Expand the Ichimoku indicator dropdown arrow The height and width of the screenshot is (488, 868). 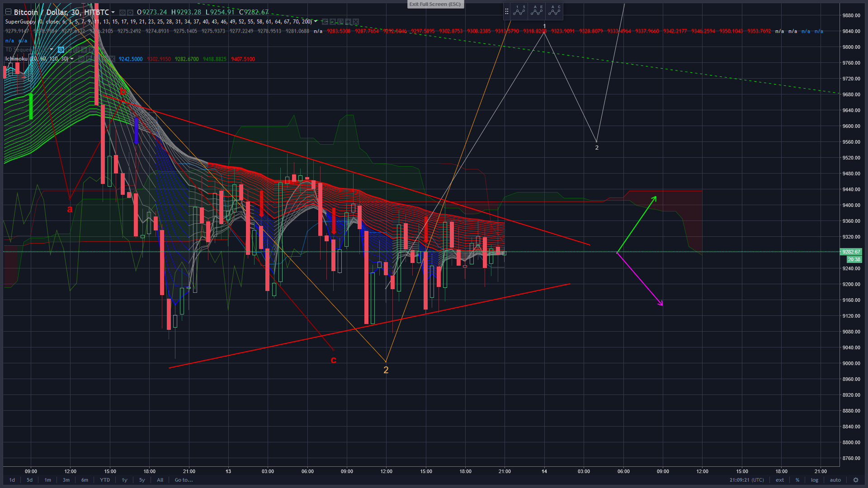(x=72, y=59)
